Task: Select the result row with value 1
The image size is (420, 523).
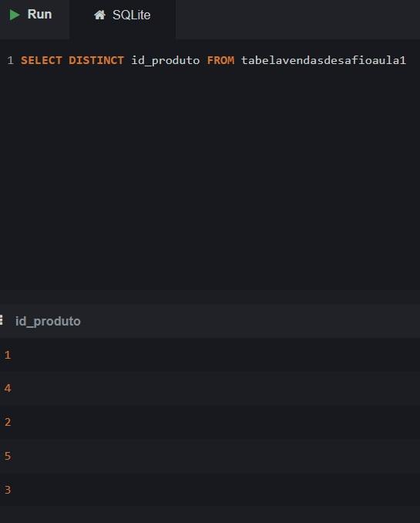Action: click(x=210, y=355)
